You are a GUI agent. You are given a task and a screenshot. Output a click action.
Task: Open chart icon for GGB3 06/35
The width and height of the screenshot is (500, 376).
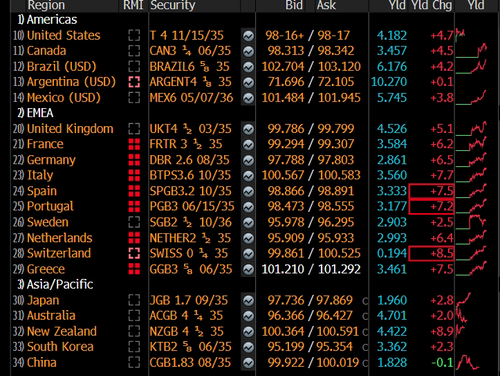coord(248,269)
